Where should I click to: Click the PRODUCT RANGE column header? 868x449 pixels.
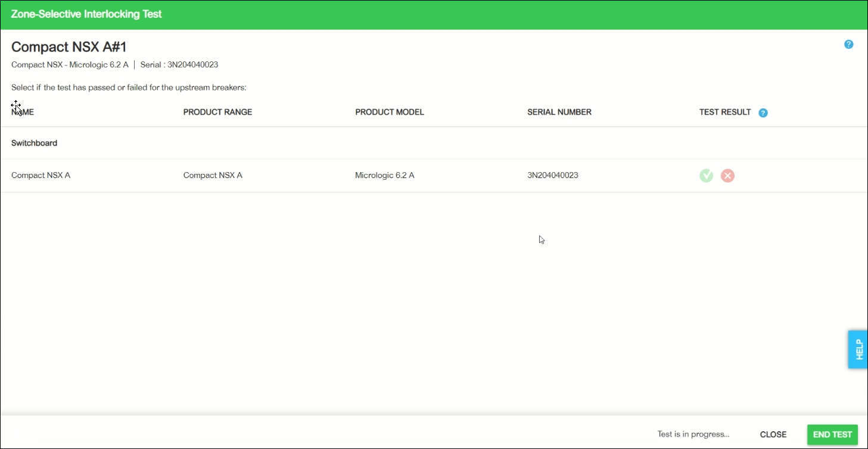tap(217, 112)
